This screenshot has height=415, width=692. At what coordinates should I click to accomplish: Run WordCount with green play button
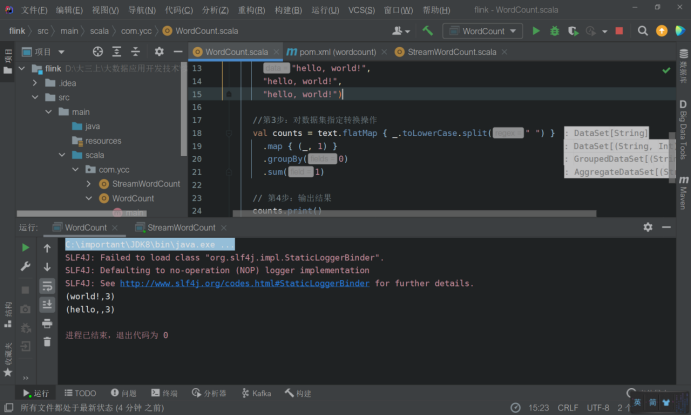536,31
